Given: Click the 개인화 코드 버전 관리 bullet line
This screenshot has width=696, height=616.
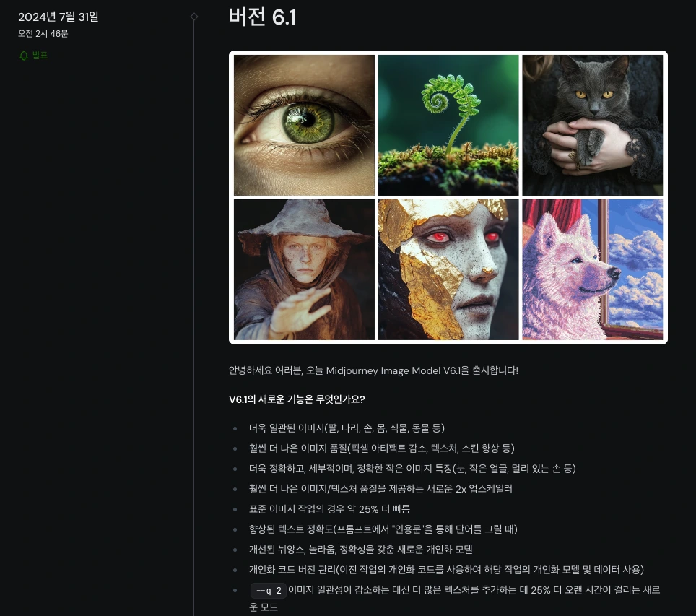Looking at the screenshot, I should (x=446, y=570).
